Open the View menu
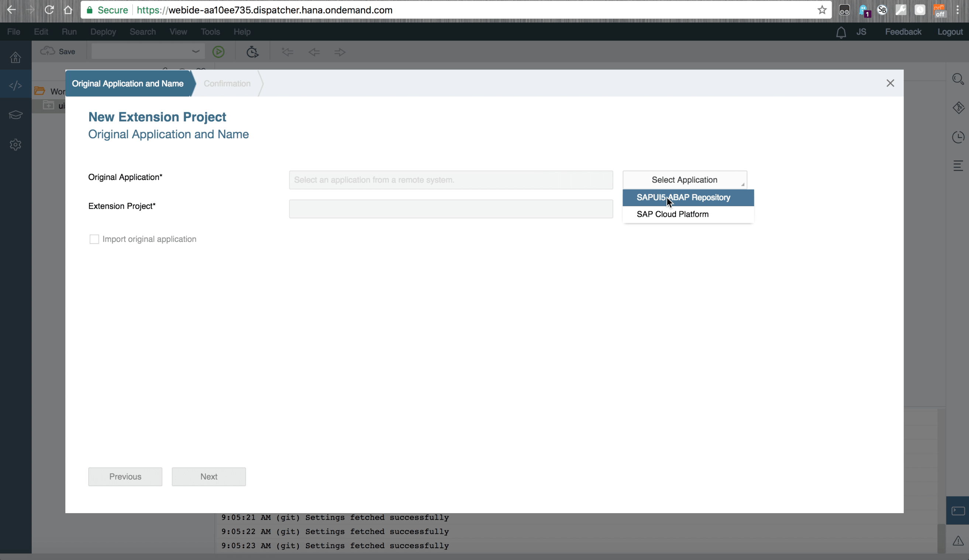Screen dimensions: 969x560 point(178,32)
